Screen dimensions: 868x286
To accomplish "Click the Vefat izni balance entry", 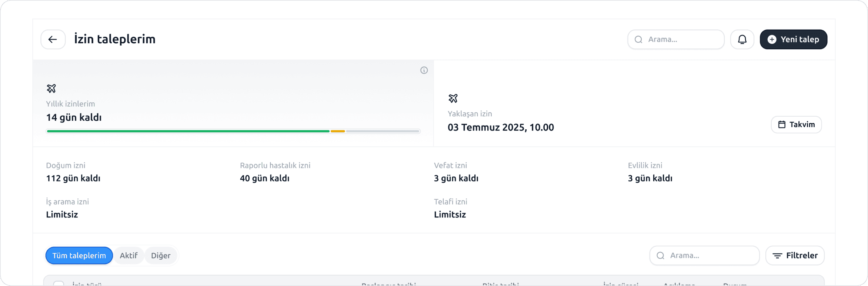I will coord(456,172).
